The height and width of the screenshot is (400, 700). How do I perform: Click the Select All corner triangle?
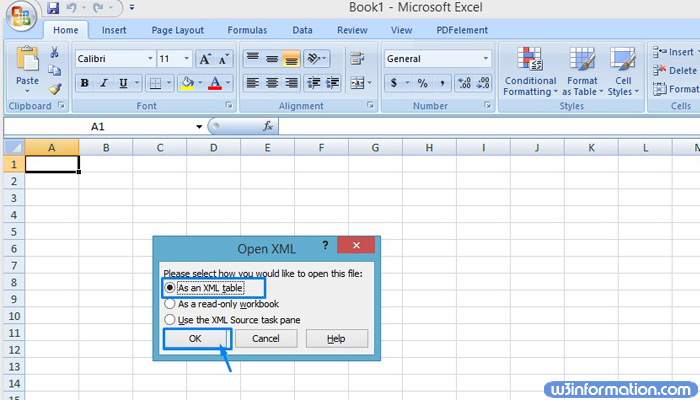[x=14, y=147]
